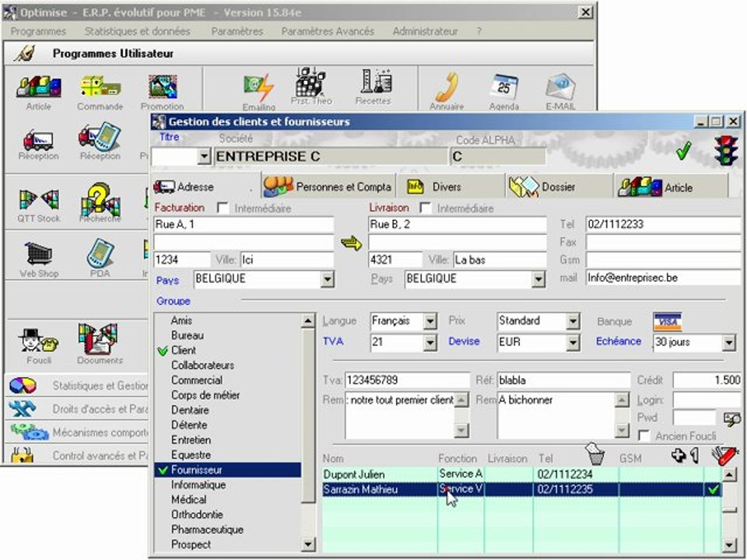
Task: Open the QTT Stock icon
Action: click(x=39, y=200)
